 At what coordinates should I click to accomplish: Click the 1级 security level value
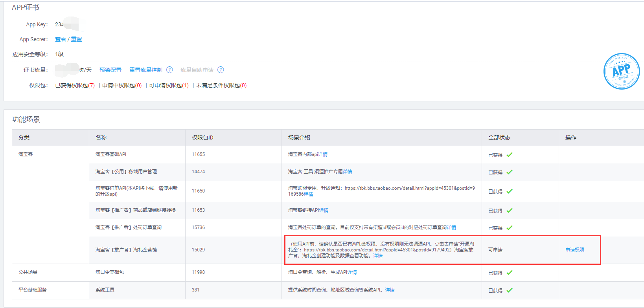pyautogui.click(x=59, y=54)
